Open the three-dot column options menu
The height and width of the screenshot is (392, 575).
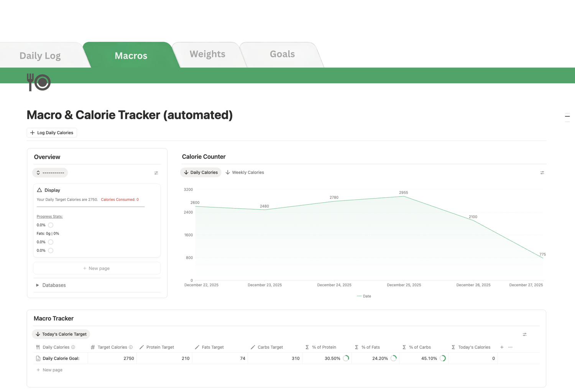tap(511, 347)
